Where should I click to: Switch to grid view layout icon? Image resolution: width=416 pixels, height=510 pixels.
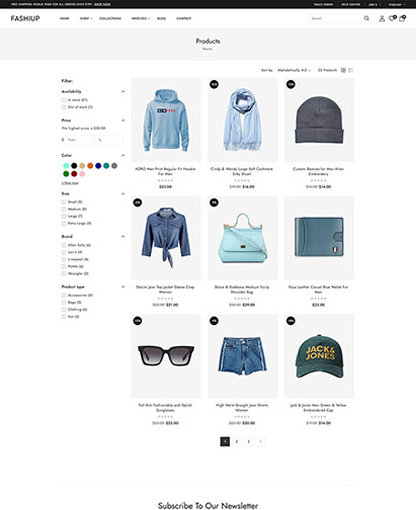[x=343, y=70]
